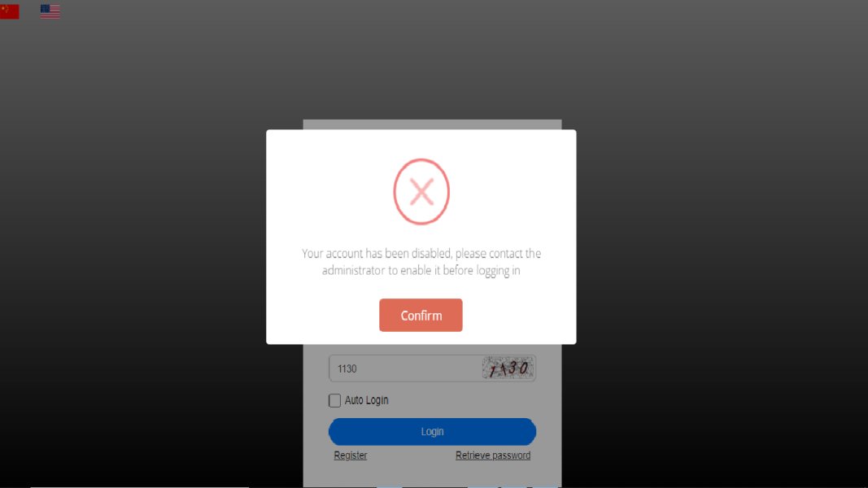Click the blue Login button
868x488 pixels.
click(432, 431)
